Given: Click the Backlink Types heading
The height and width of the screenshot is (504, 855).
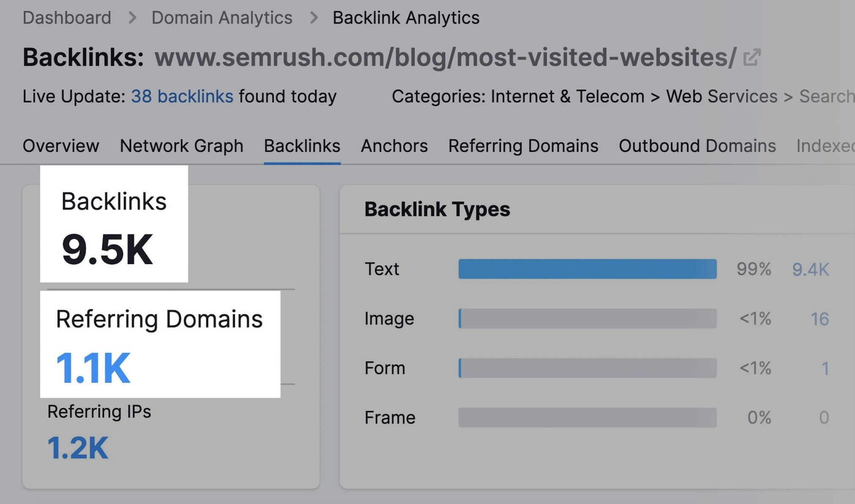Looking at the screenshot, I should pos(437,209).
